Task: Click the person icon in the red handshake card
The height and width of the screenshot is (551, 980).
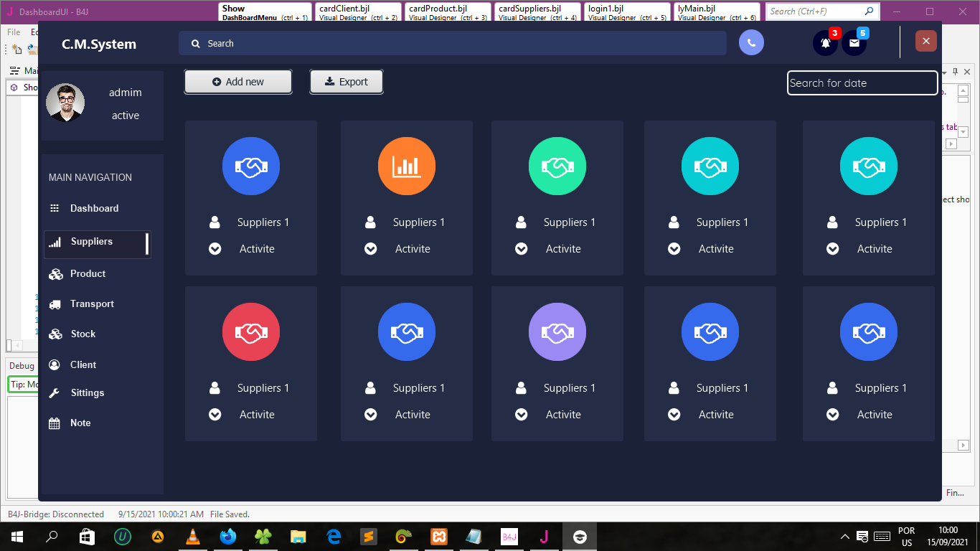Action: (x=215, y=388)
